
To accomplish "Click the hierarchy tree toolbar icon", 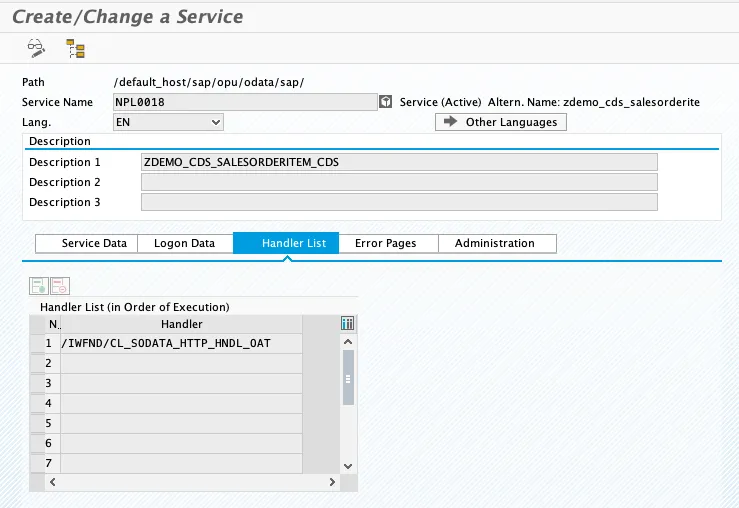I will (x=75, y=47).
